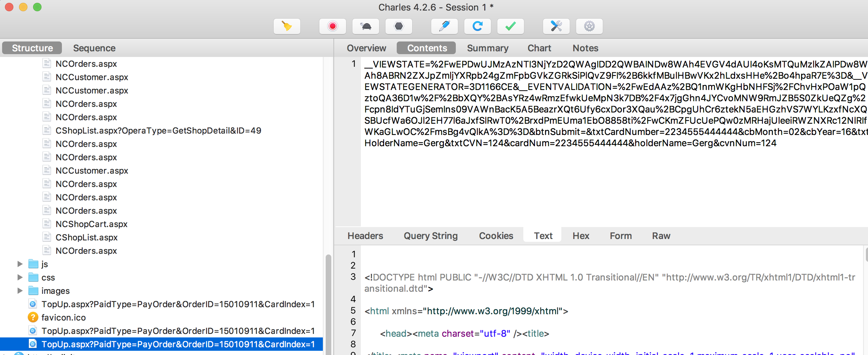868x355 pixels.
Task: Open the Summary tab
Action: click(x=487, y=48)
